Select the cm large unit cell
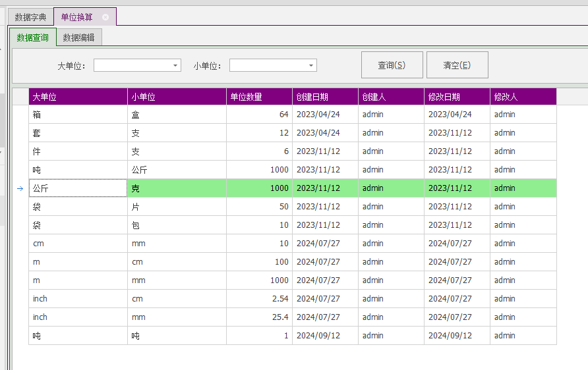 78,244
